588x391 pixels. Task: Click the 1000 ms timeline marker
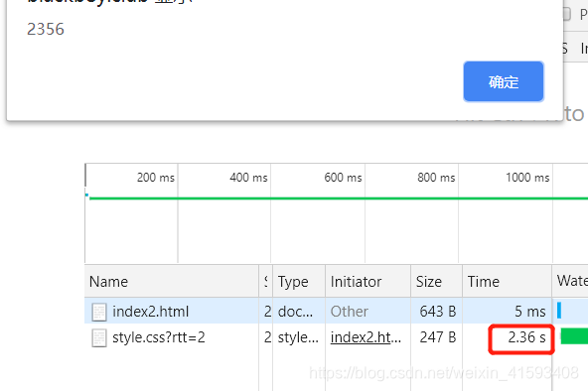click(527, 178)
